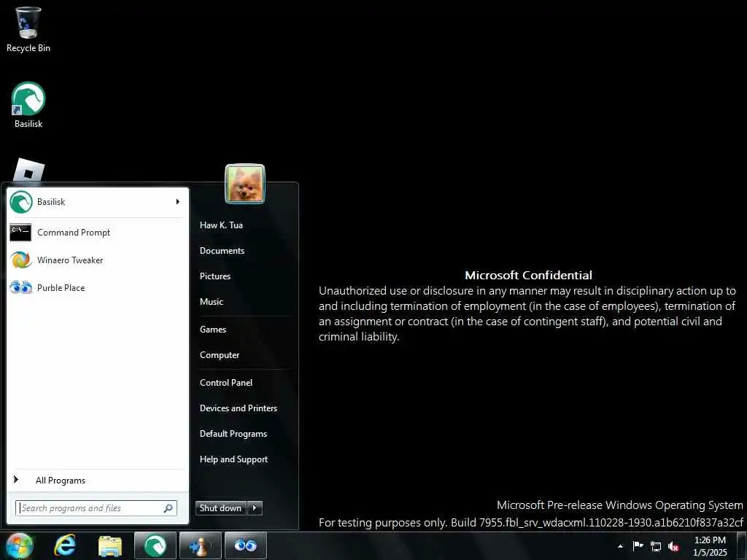
Task: Open Computer from Start menu
Action: click(x=220, y=355)
